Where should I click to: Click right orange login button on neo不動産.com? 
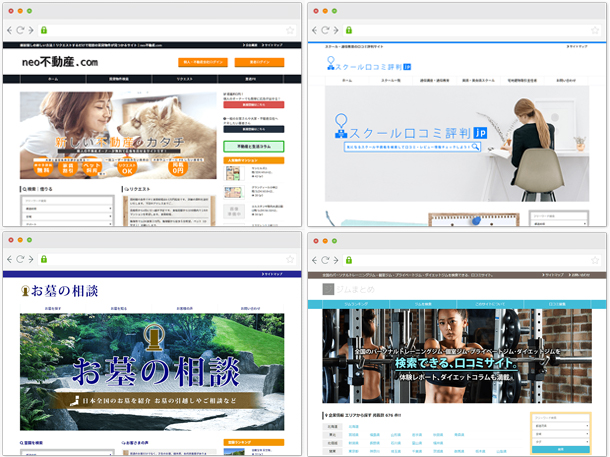(x=259, y=62)
